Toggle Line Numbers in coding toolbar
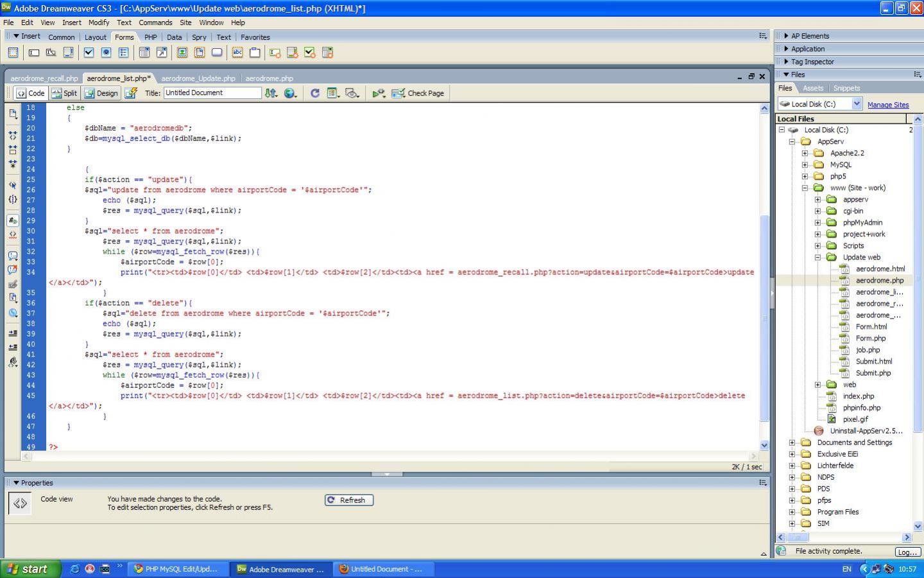The width and height of the screenshot is (924, 578). 13,220
